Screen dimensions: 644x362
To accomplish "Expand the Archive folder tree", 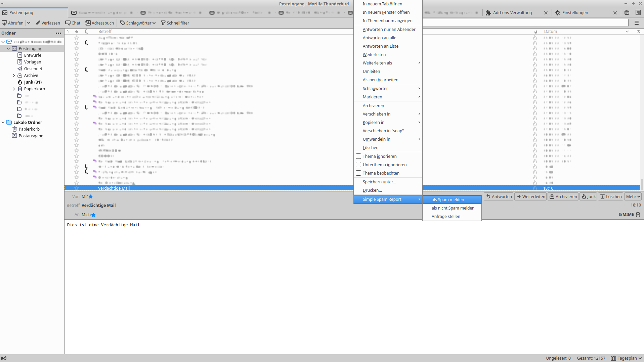I will (14, 76).
